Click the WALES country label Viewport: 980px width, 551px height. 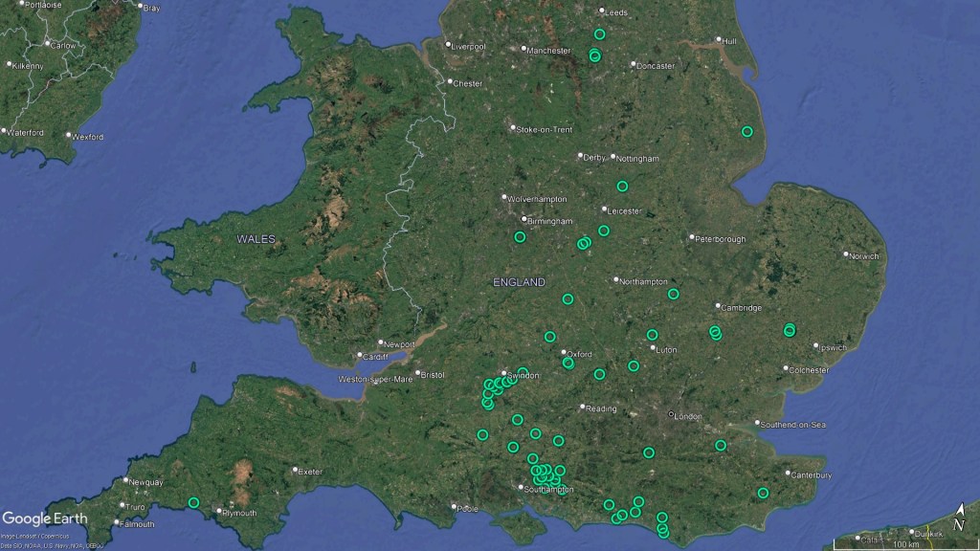pos(256,238)
